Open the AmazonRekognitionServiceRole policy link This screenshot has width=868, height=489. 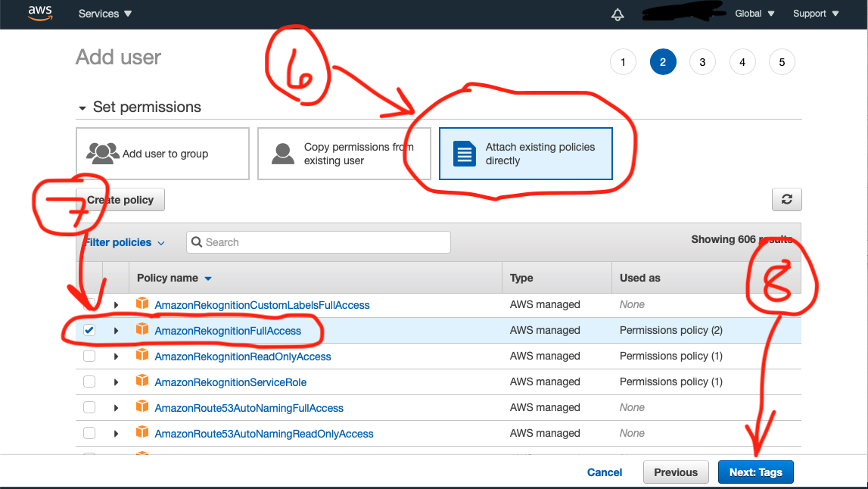coord(230,382)
